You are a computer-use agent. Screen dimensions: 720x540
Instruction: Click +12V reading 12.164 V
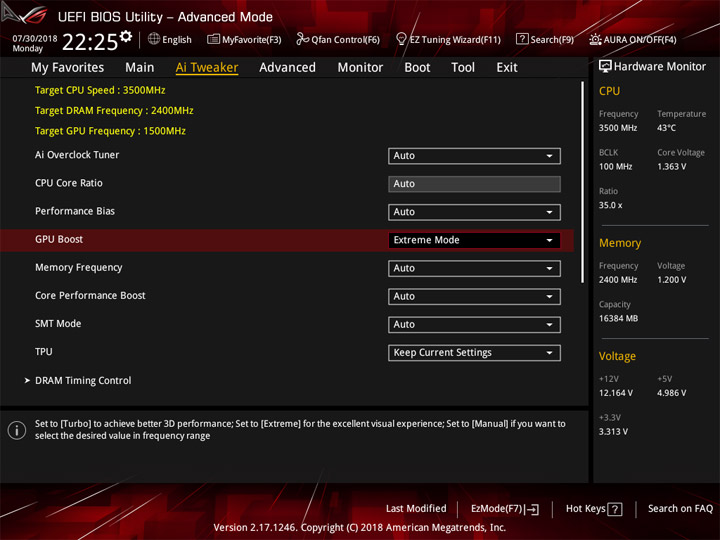point(616,393)
